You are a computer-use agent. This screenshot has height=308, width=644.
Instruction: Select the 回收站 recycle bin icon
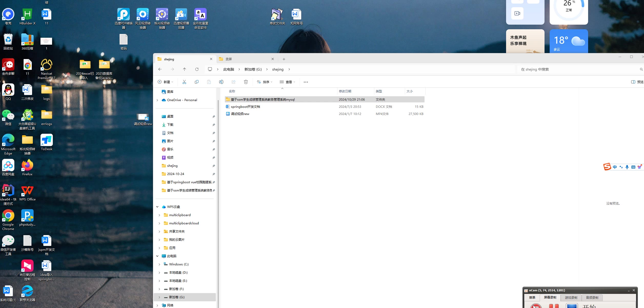8,42
